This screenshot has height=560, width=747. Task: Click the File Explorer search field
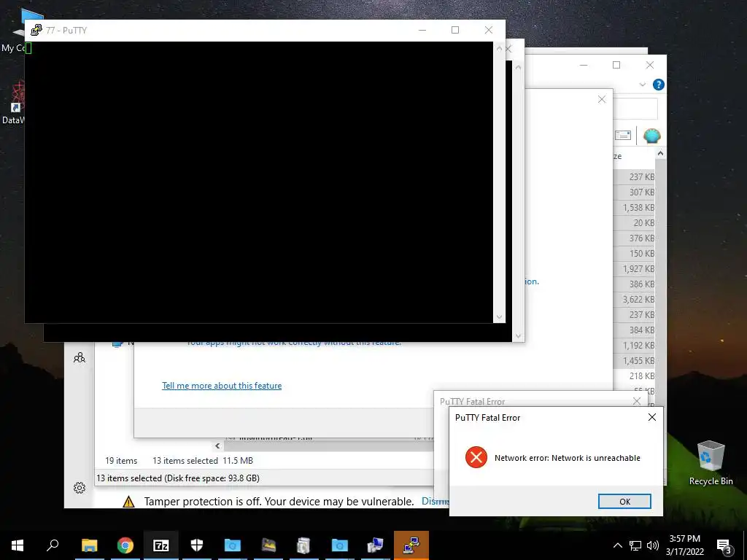635,109
